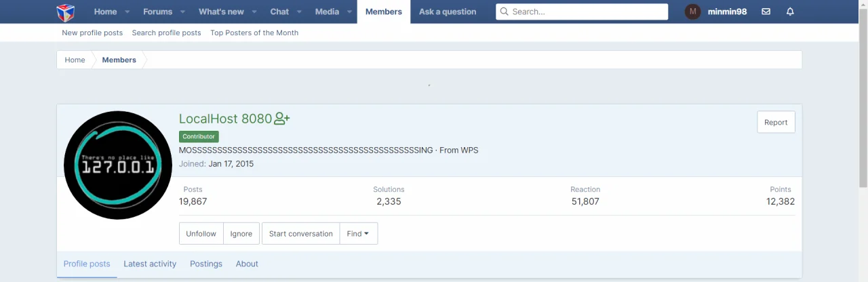Expand the Chat menu dropdown arrow
The width and height of the screenshot is (868, 282).
[299, 12]
